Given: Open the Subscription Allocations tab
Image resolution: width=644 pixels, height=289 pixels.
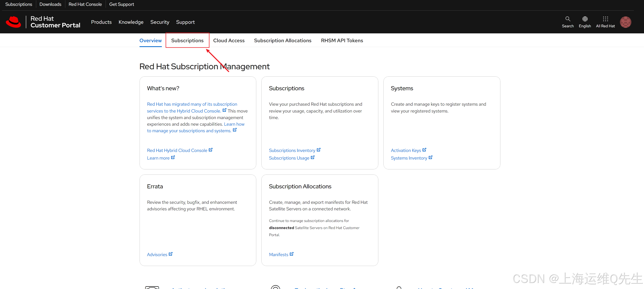Looking at the screenshot, I should point(283,40).
